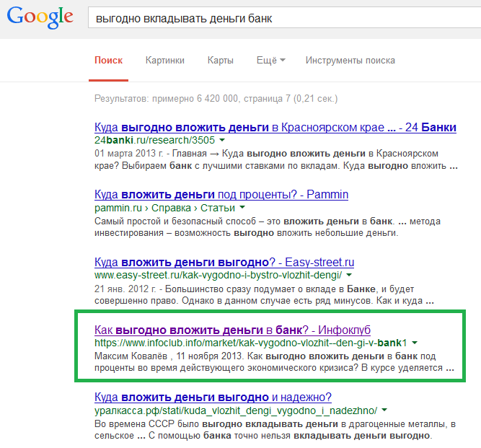This screenshot has height=448, width=481.
Task: Click the https://www.infoclub.info URL text
Action: pos(251,343)
